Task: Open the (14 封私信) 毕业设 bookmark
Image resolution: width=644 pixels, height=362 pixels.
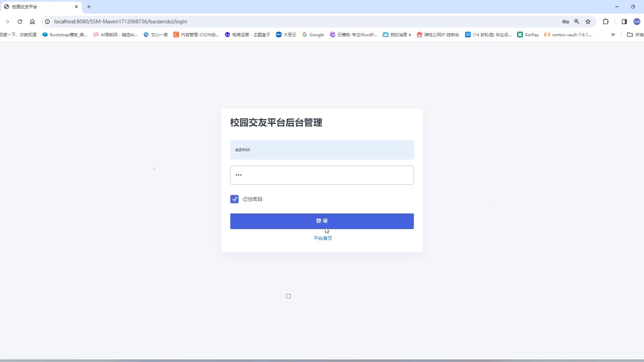Action: pos(488,35)
